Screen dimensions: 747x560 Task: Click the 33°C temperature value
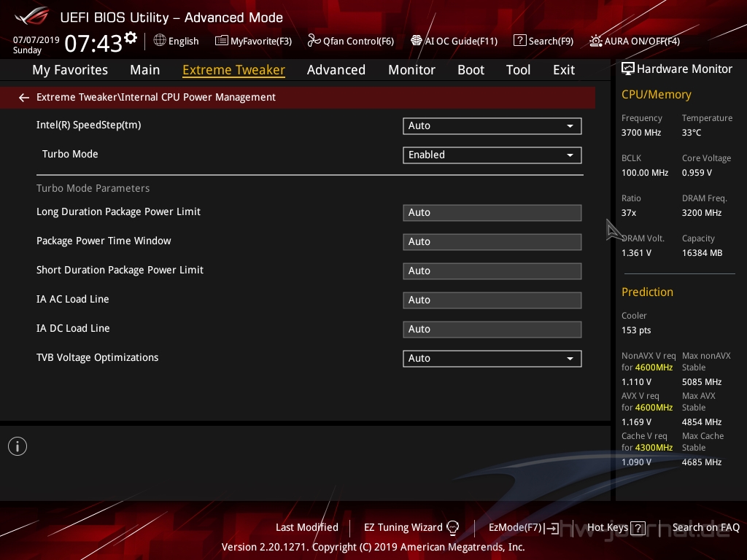(x=692, y=133)
